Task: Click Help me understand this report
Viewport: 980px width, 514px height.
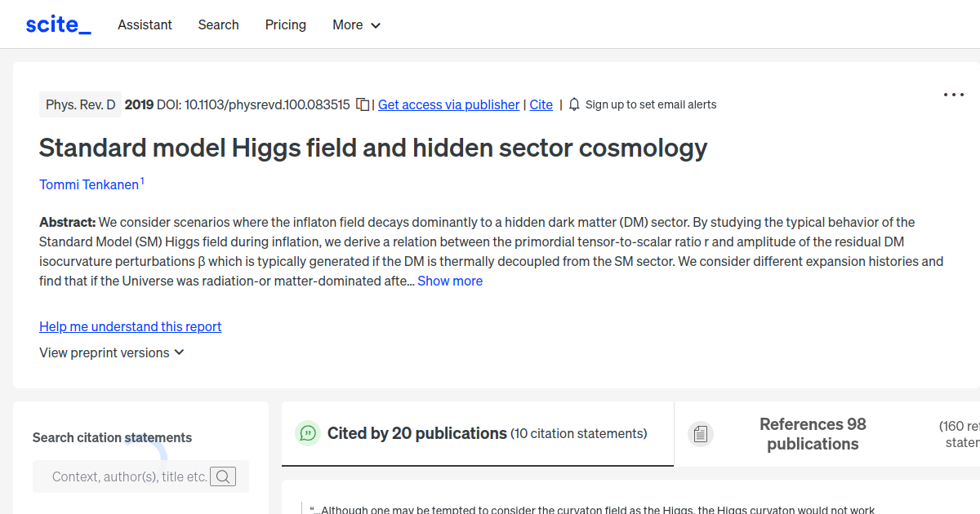Action: [130, 326]
